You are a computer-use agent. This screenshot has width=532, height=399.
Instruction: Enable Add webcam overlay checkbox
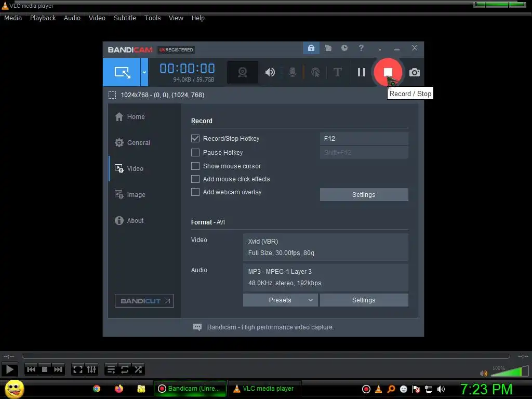[x=195, y=192]
